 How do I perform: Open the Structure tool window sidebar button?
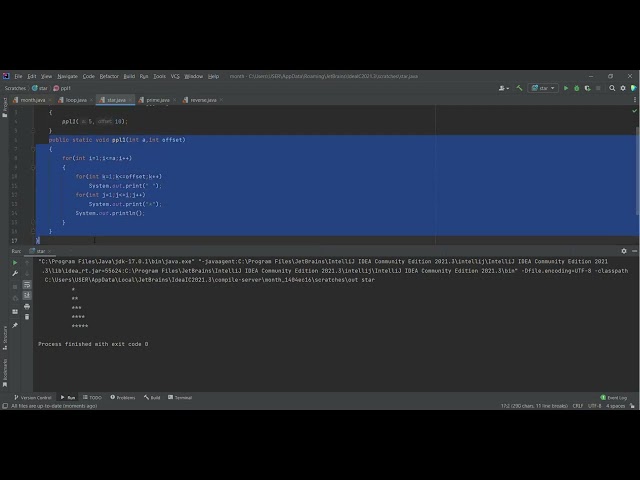[5, 338]
